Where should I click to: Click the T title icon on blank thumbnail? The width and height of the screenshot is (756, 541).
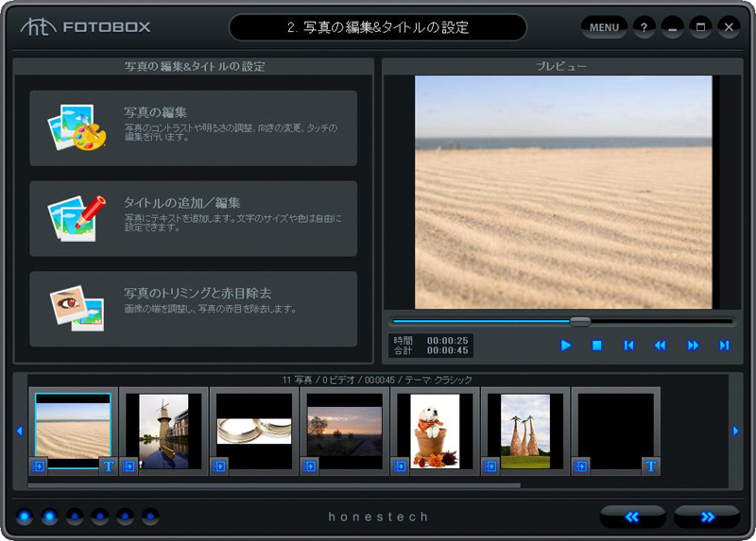tap(651, 466)
